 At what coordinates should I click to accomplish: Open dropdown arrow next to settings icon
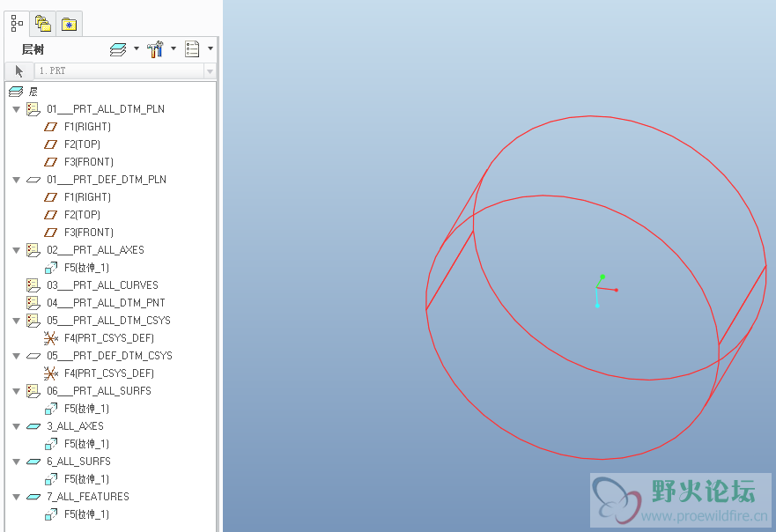click(174, 48)
